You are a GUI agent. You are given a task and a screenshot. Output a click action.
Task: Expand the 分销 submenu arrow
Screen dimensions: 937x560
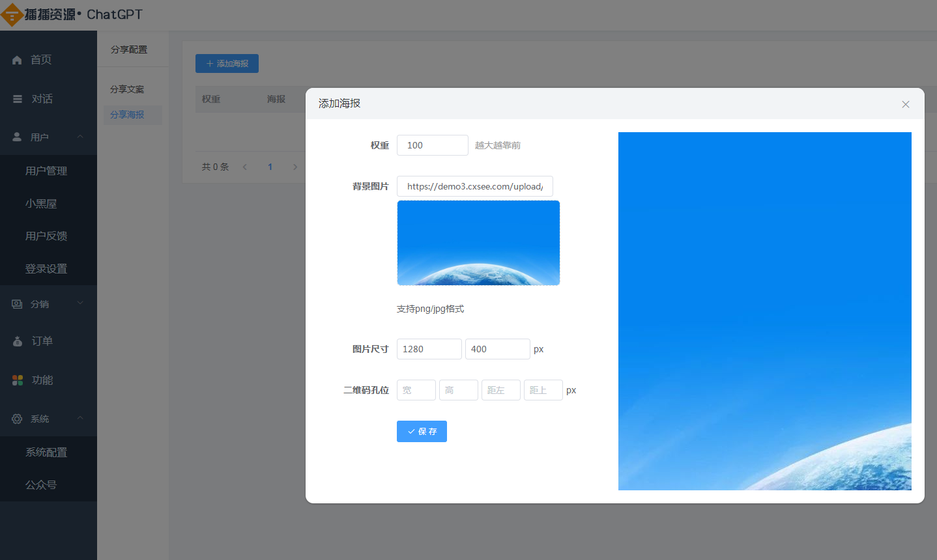click(x=80, y=303)
